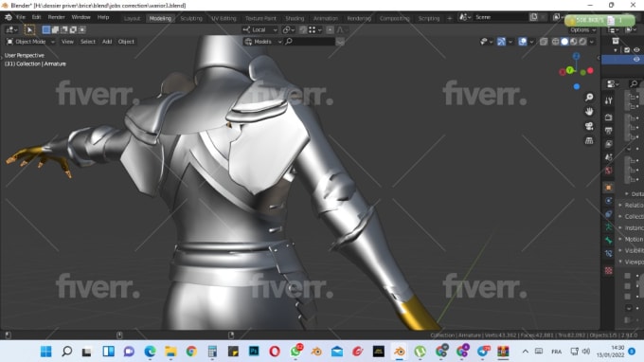Click the blue Z axis in navigation gizmo
The width and height of the screenshot is (644, 362).
pyautogui.click(x=576, y=56)
